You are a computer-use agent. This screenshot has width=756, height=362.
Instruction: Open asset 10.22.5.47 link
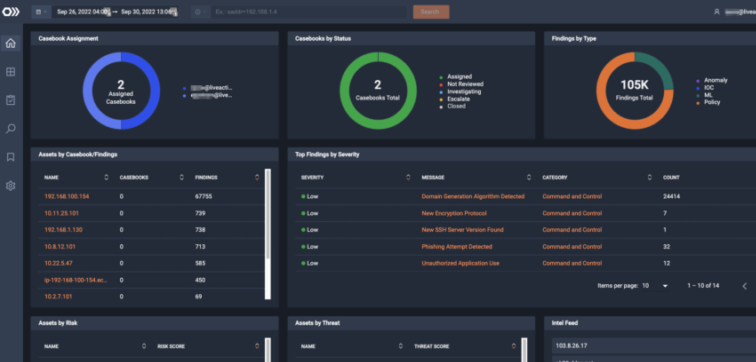point(58,263)
